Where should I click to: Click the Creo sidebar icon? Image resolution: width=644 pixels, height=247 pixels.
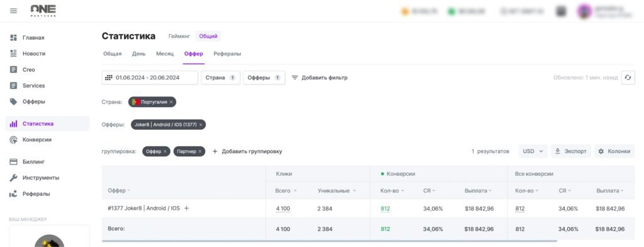(x=13, y=69)
